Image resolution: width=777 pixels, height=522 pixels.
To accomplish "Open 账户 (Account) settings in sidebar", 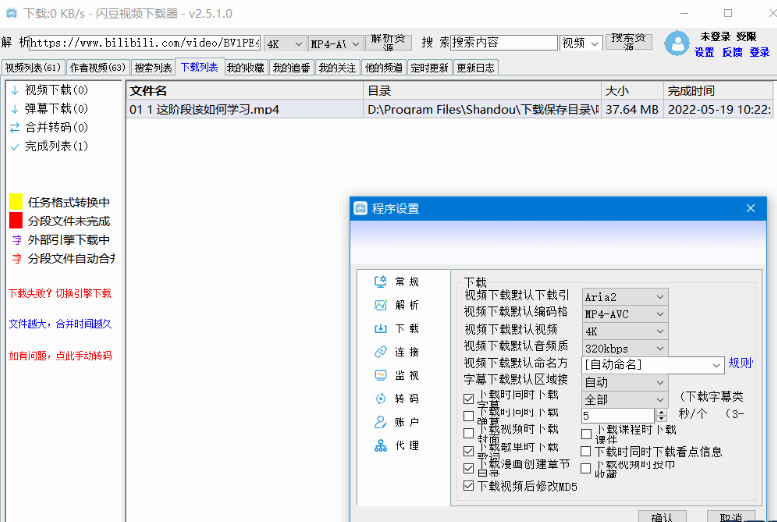I will [396, 422].
